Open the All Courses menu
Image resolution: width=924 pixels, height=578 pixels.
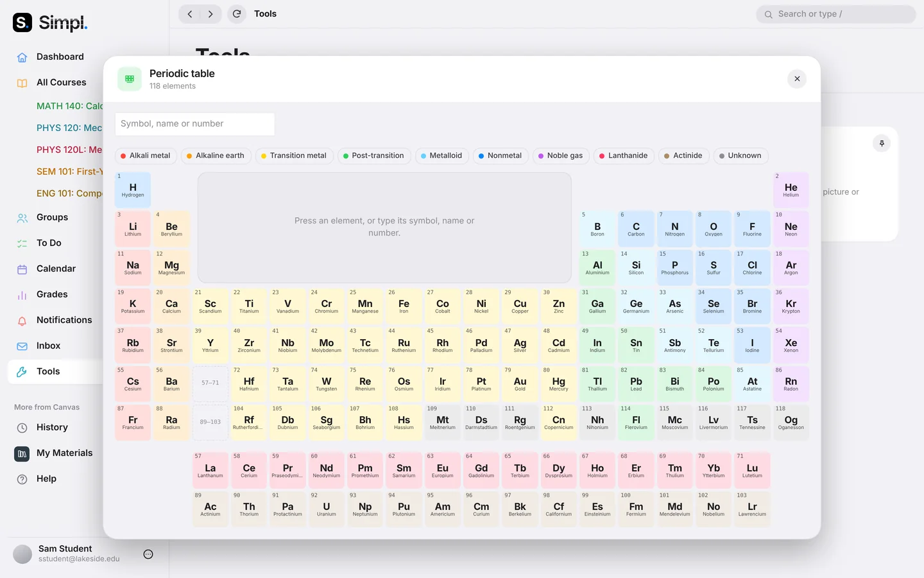pos(61,82)
